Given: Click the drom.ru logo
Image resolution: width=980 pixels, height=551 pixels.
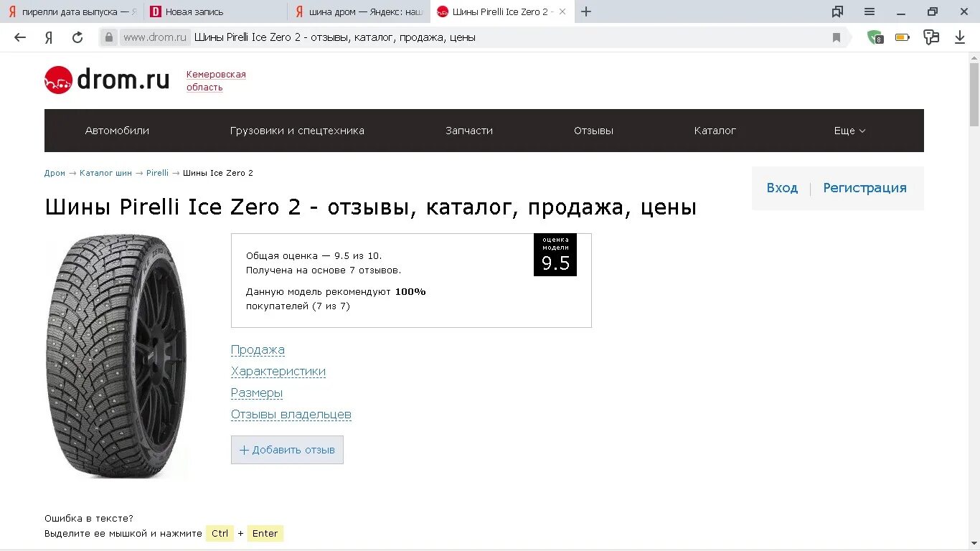Looking at the screenshot, I should pos(107,80).
